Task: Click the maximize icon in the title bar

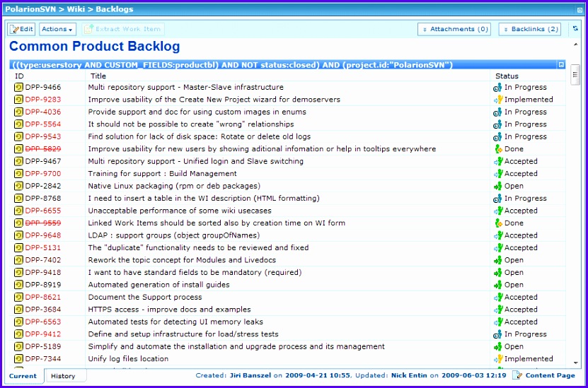Action: click(x=580, y=10)
